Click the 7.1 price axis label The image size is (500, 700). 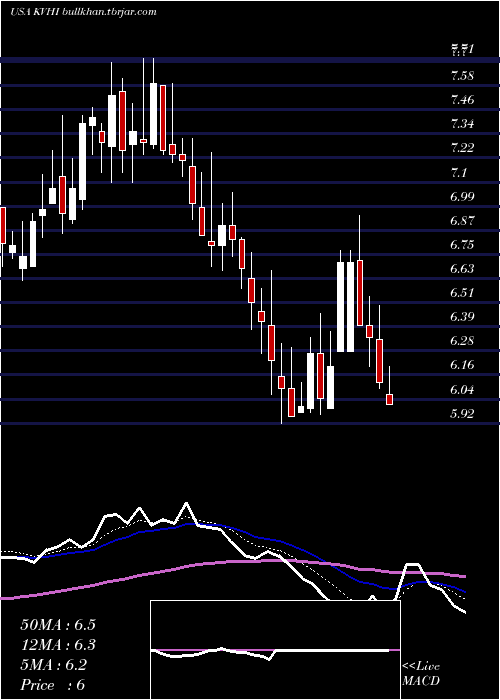tap(459, 172)
